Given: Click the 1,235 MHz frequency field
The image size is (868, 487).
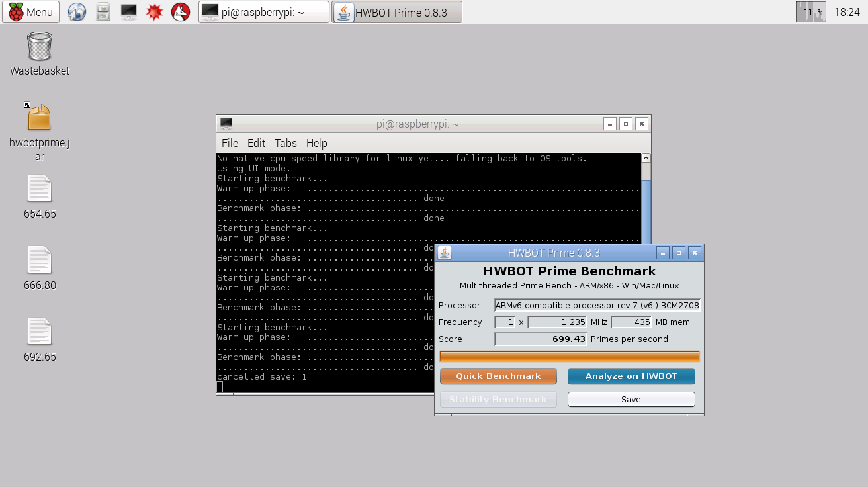Looking at the screenshot, I should coord(558,322).
